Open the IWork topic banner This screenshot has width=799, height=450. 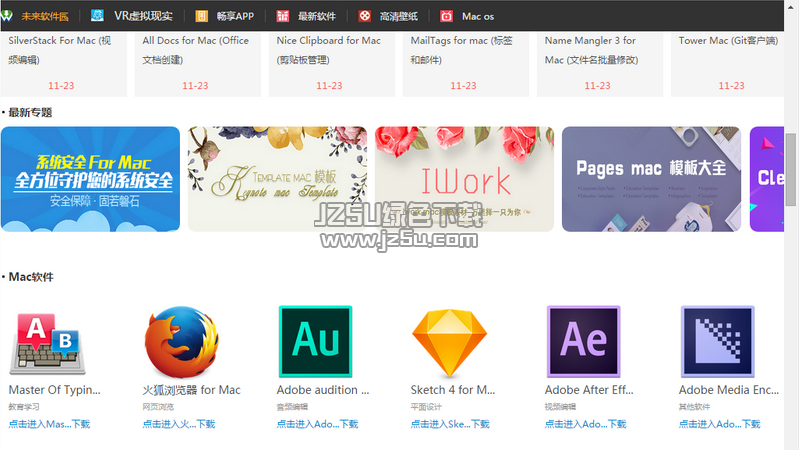[x=464, y=179]
